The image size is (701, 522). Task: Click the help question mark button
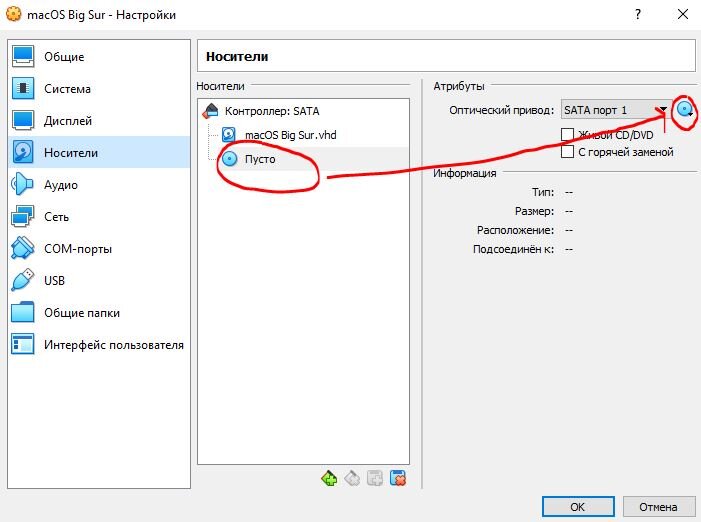point(638,14)
